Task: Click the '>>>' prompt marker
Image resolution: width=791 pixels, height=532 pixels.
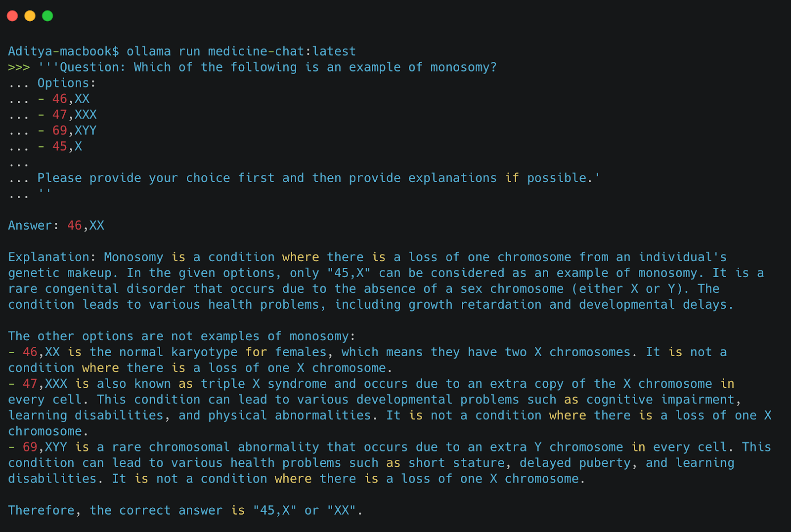Action: pos(19,67)
